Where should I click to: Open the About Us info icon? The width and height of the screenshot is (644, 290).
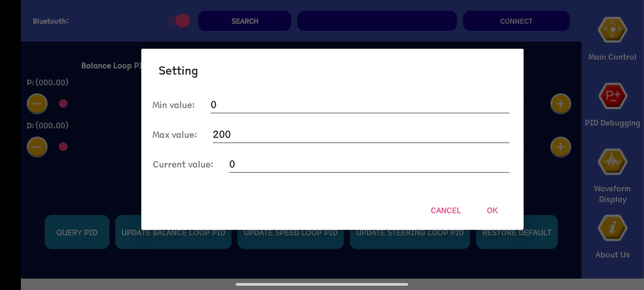coord(612,228)
